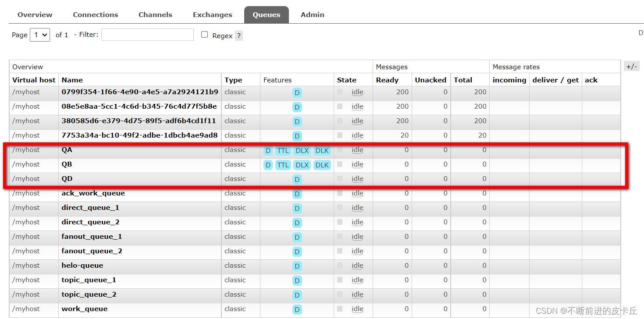Open the Connections tab
The height and width of the screenshot is (319, 644).
pyautogui.click(x=96, y=15)
